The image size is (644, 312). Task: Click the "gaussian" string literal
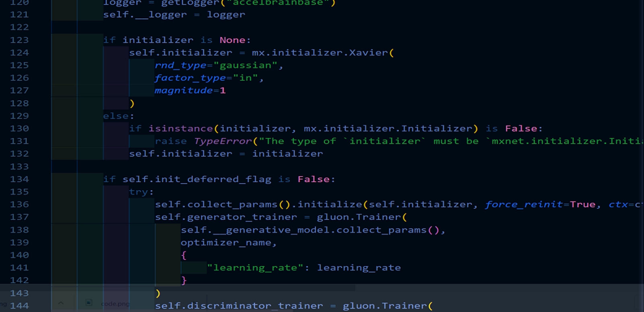[x=245, y=65]
